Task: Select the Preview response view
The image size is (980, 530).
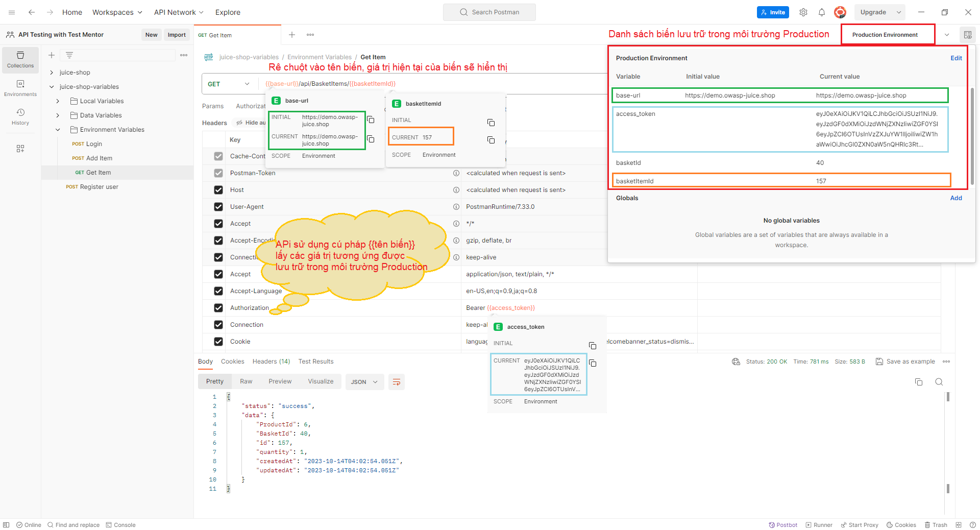Action: point(280,381)
